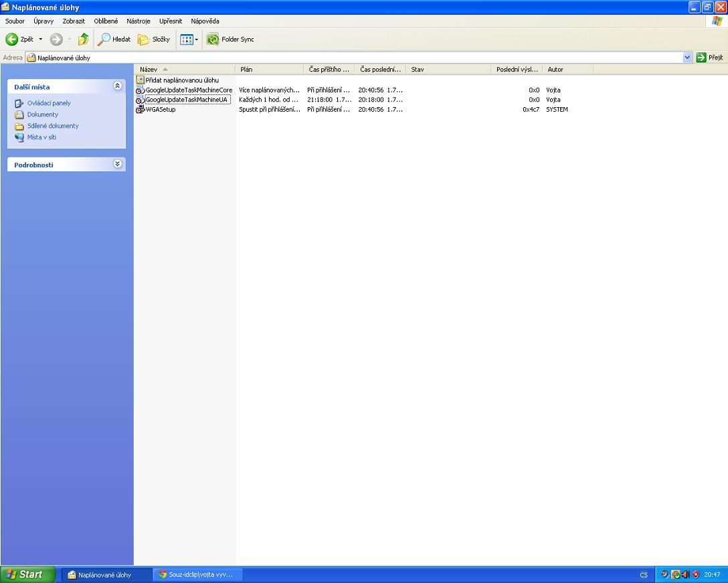Click the folder icon in address bar
728x583 pixels.
[x=31, y=58]
